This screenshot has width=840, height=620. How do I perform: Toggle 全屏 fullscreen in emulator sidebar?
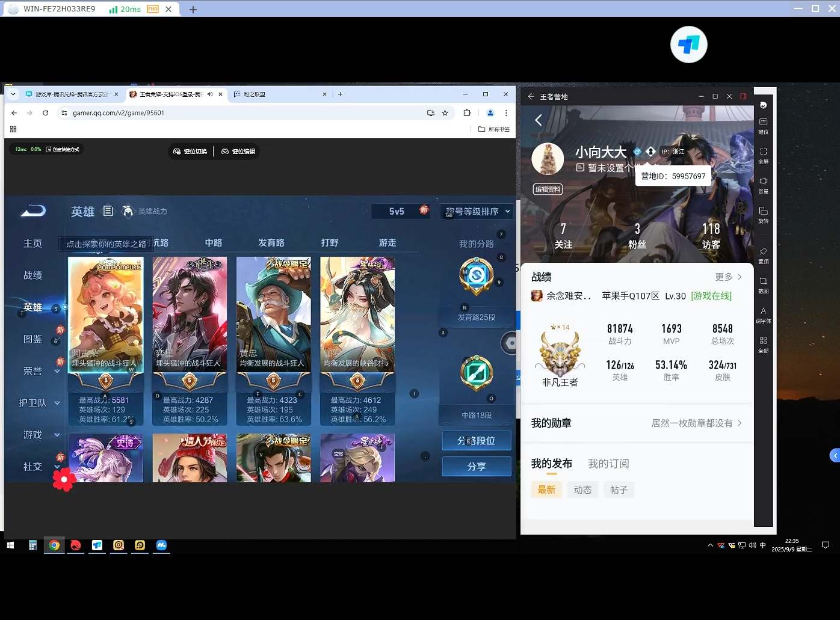click(x=763, y=152)
